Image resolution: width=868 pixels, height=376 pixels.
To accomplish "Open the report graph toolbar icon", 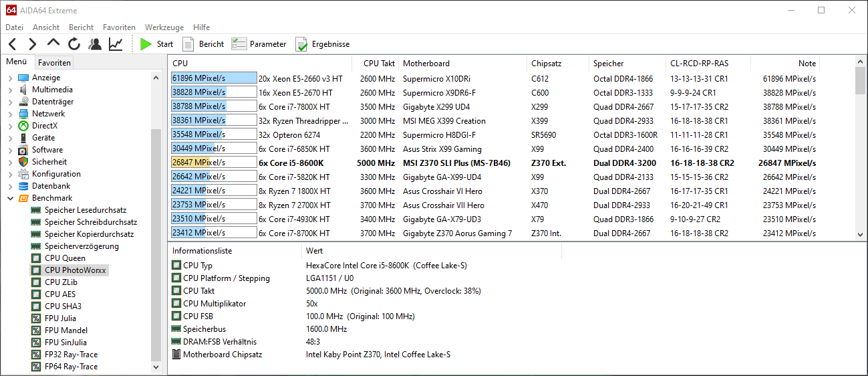I will click(x=116, y=44).
